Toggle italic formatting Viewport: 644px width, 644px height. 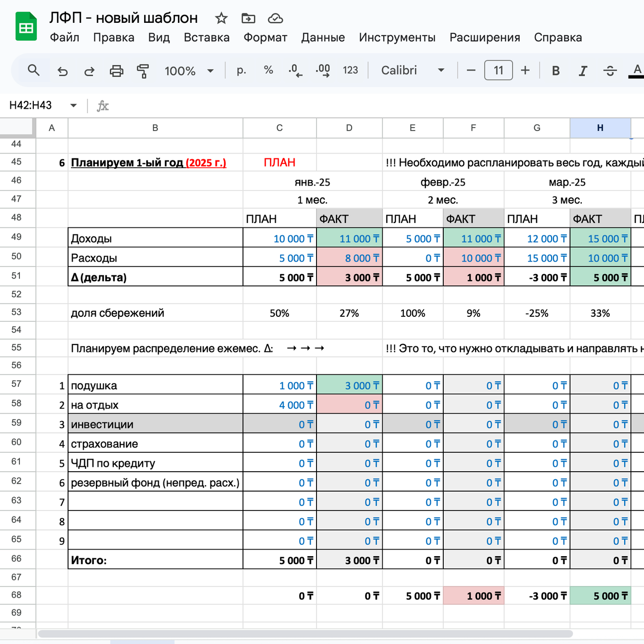[x=583, y=71]
